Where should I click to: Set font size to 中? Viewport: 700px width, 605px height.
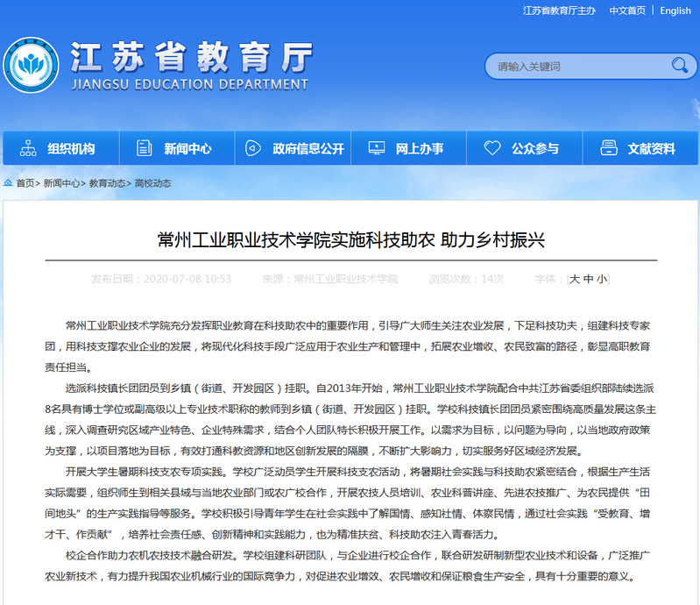point(588,279)
